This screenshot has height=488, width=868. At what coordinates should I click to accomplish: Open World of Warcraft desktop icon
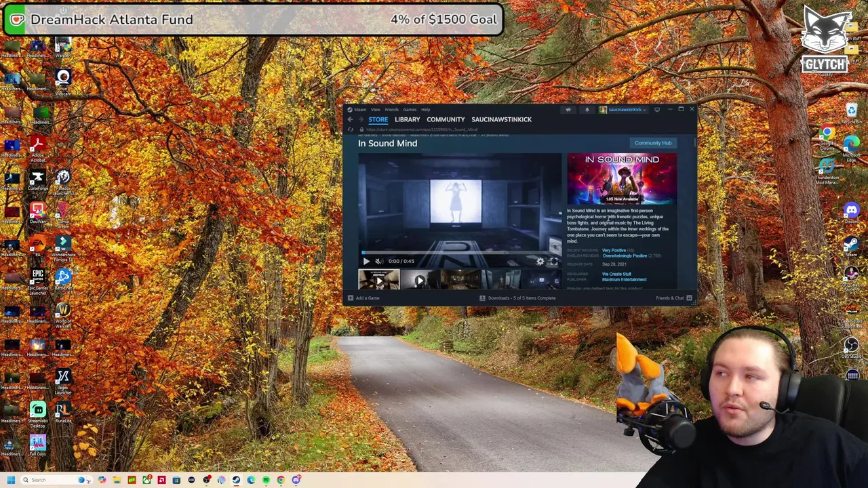pyautogui.click(x=63, y=314)
